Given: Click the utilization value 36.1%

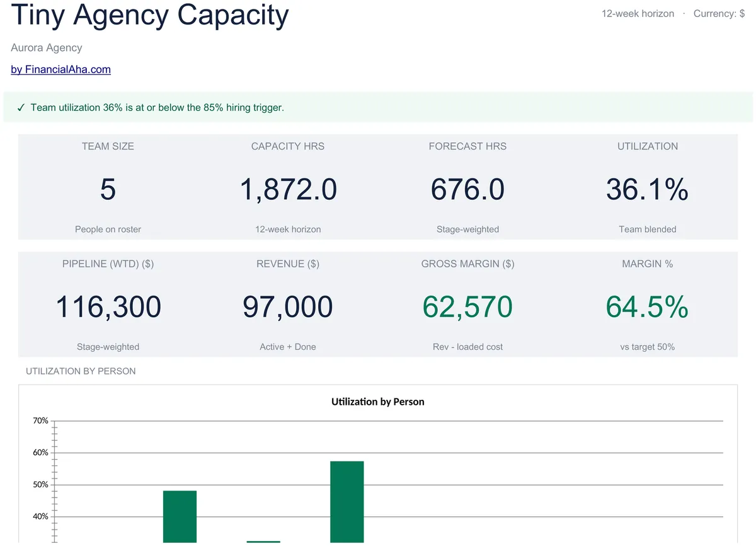Looking at the screenshot, I should pos(648,189).
